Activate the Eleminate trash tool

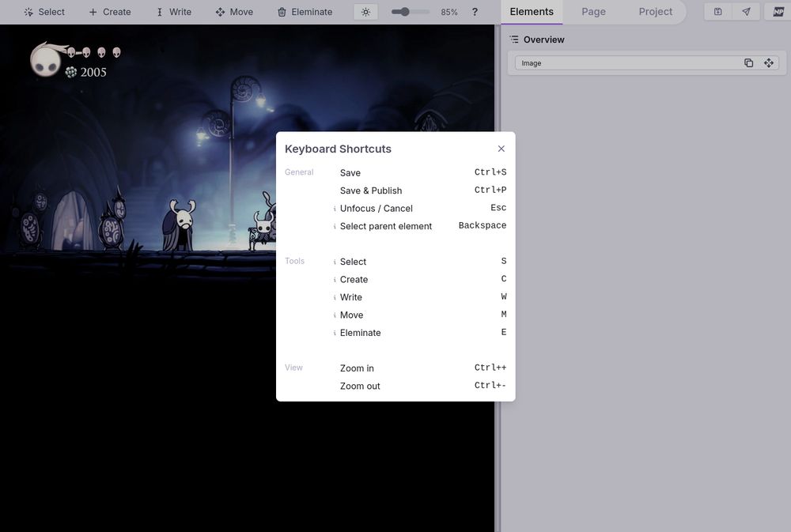click(x=305, y=12)
